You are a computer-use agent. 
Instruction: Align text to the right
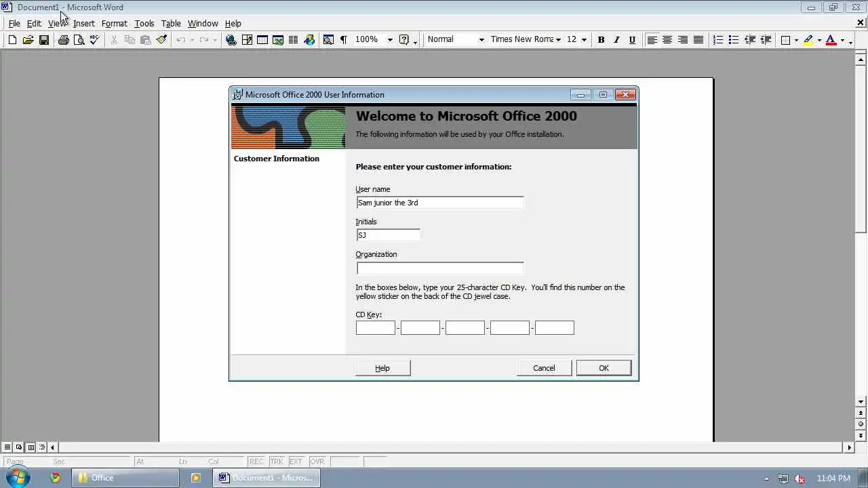tap(683, 40)
